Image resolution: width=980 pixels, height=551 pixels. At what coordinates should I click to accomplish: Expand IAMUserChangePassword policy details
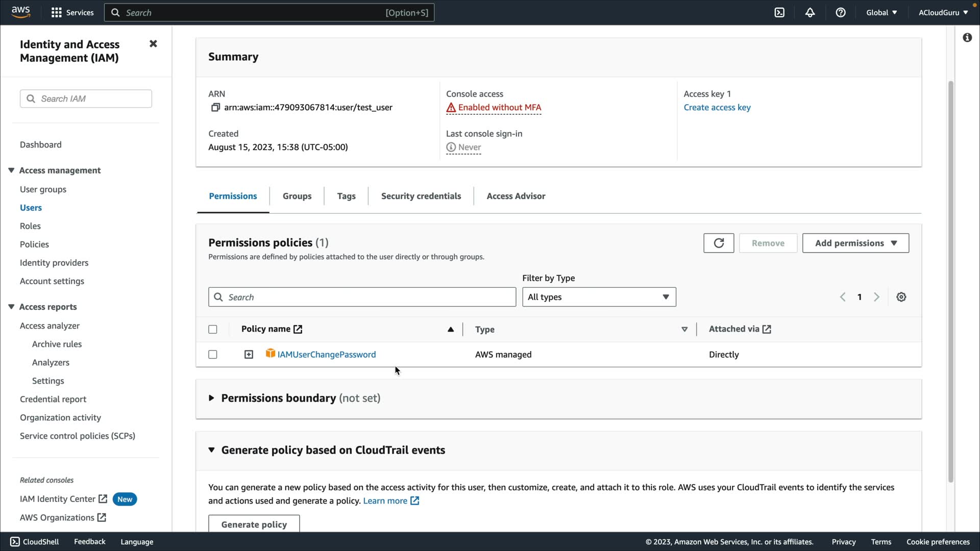pyautogui.click(x=249, y=355)
